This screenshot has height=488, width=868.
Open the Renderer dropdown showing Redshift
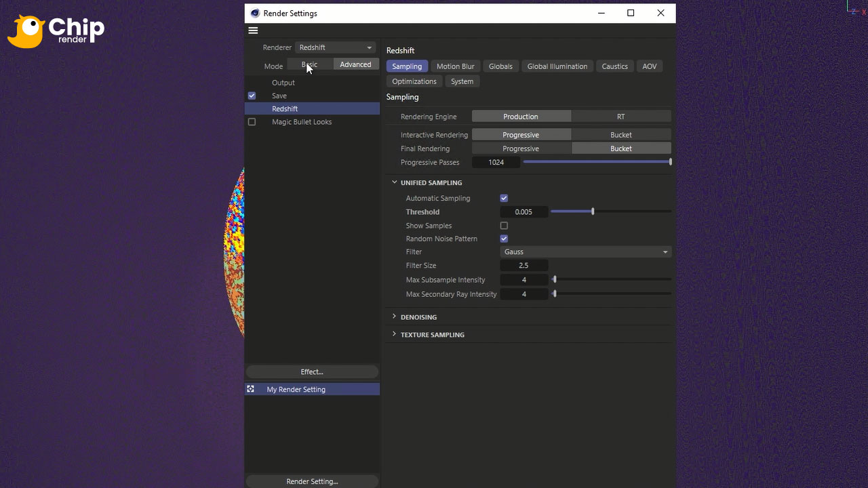(x=336, y=47)
